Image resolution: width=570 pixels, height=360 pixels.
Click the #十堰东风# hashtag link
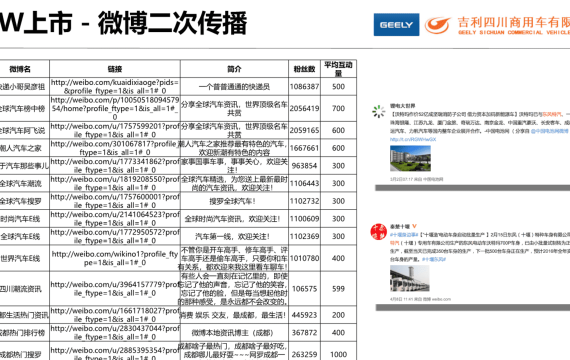pos(434,259)
